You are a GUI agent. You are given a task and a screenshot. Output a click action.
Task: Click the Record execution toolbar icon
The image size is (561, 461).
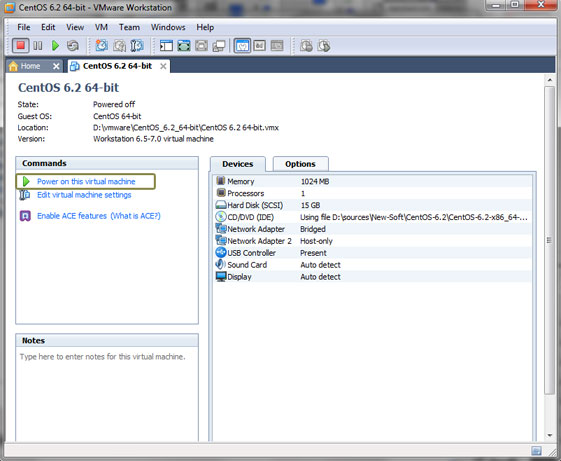(x=306, y=45)
